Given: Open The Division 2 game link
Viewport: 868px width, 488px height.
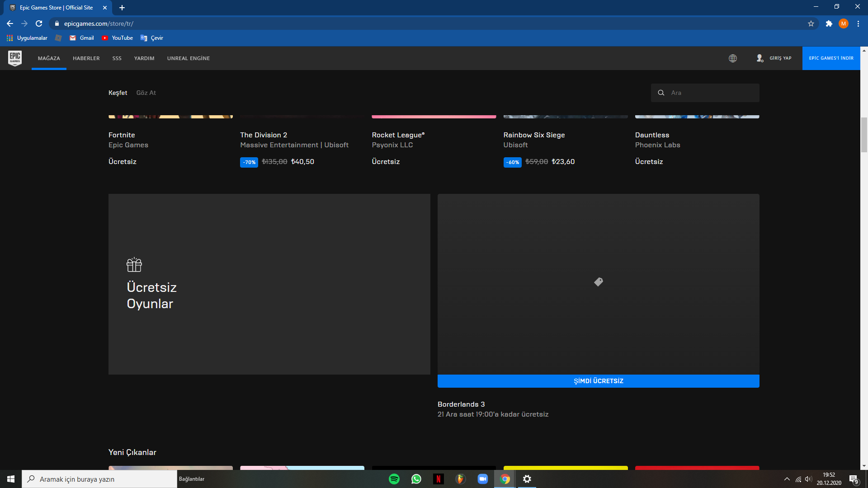Looking at the screenshot, I should point(264,135).
